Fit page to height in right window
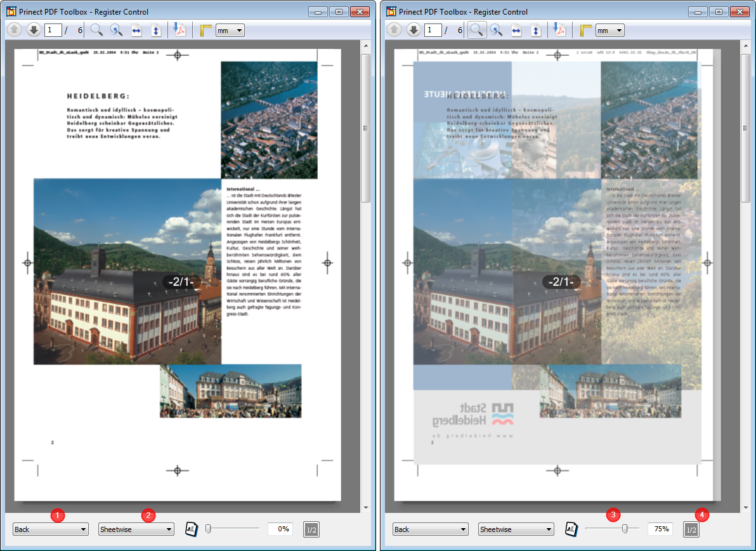Viewport: 756px width, 551px height. click(536, 30)
